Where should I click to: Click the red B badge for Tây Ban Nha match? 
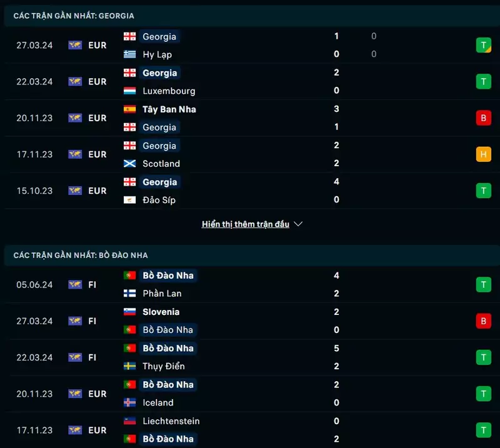pos(483,118)
